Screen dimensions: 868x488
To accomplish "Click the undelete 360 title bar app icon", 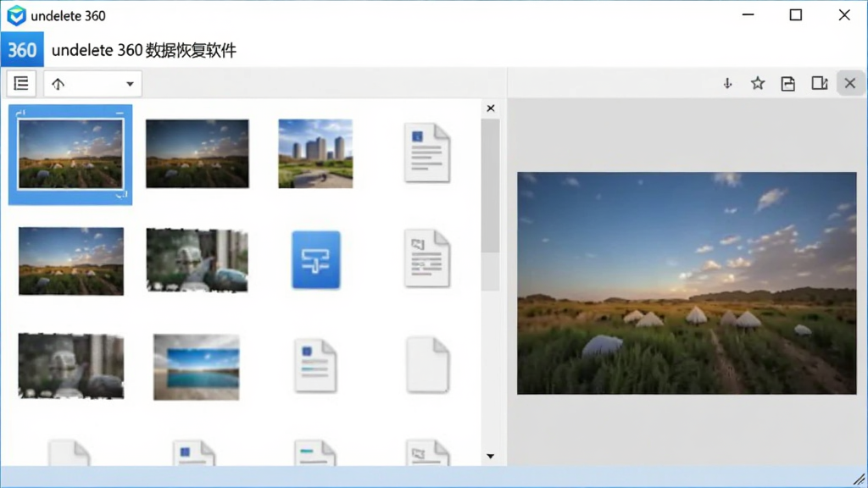I will tap(17, 15).
